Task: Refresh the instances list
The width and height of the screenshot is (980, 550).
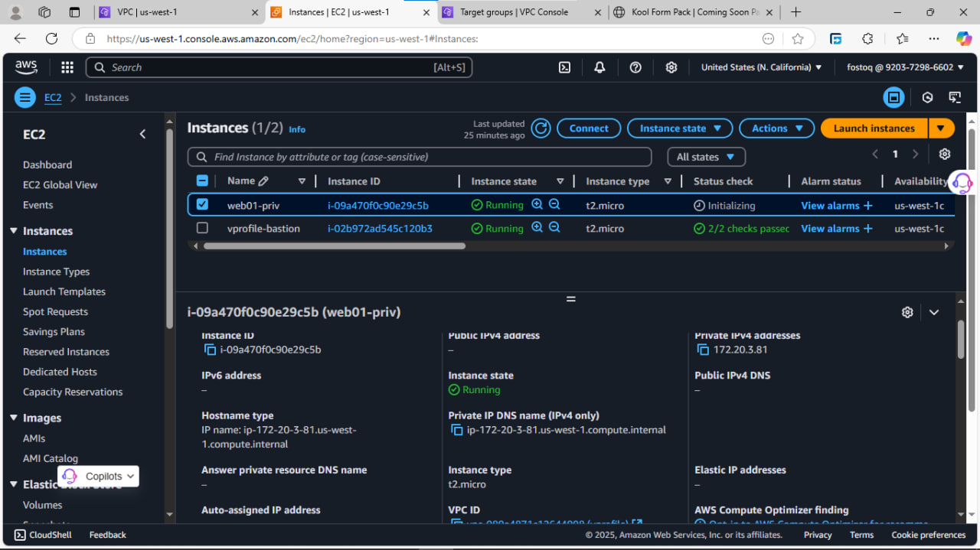Action: (541, 129)
